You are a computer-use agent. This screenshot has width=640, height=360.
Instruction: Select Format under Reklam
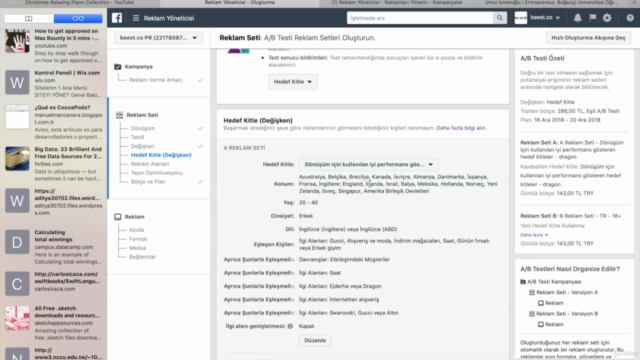click(138, 239)
